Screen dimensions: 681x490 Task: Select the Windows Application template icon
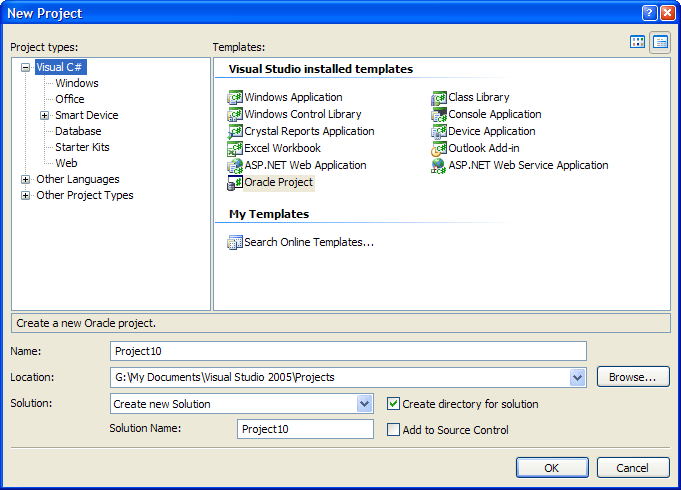235,98
